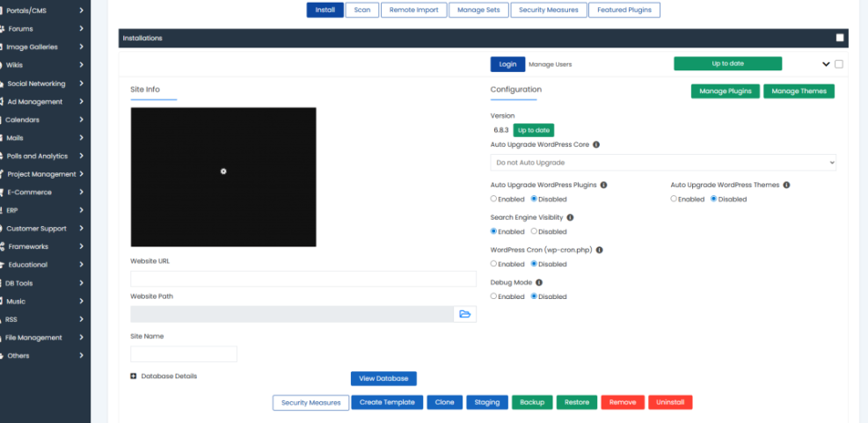The image size is (868, 423).
Task: Click the red Uninstall button
Action: [670, 403]
